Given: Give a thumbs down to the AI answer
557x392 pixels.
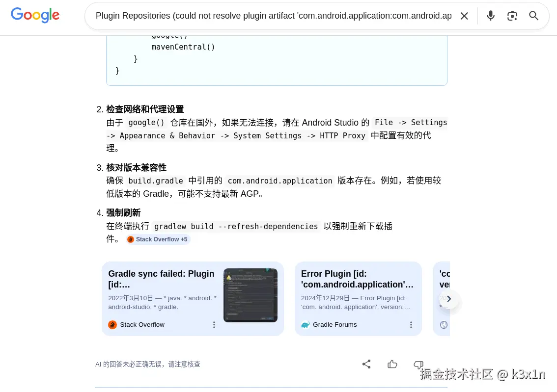Looking at the screenshot, I should 418,364.
